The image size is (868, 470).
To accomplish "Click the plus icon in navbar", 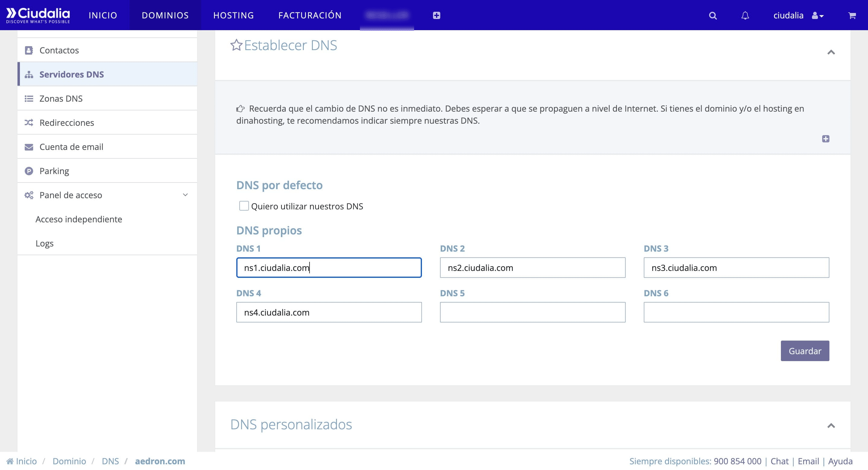I will 436,15.
